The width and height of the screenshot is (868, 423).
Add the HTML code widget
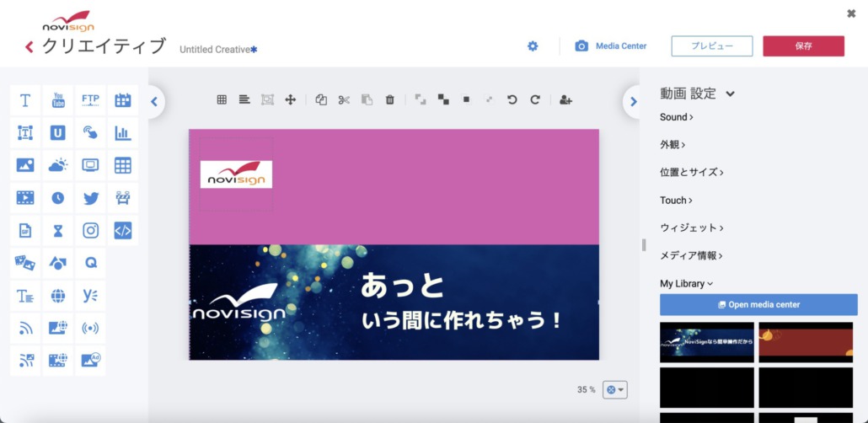[x=123, y=230]
